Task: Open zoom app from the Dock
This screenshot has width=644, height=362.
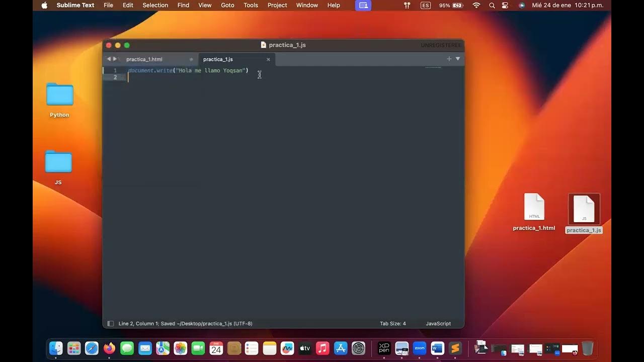Action: point(420,348)
